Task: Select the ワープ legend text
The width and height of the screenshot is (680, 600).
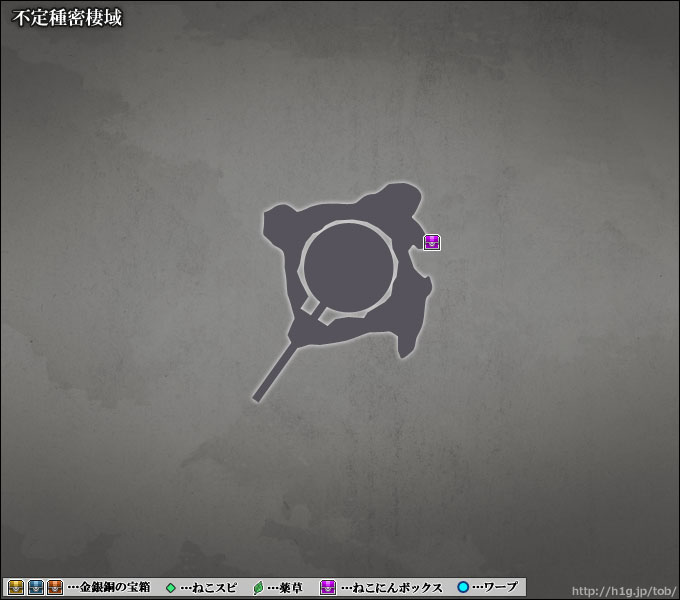Action: [x=495, y=587]
